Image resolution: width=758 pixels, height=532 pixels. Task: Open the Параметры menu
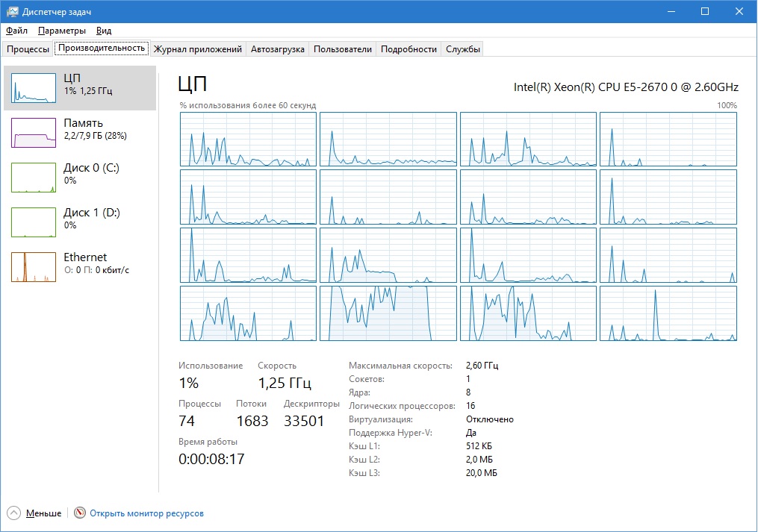(62, 31)
